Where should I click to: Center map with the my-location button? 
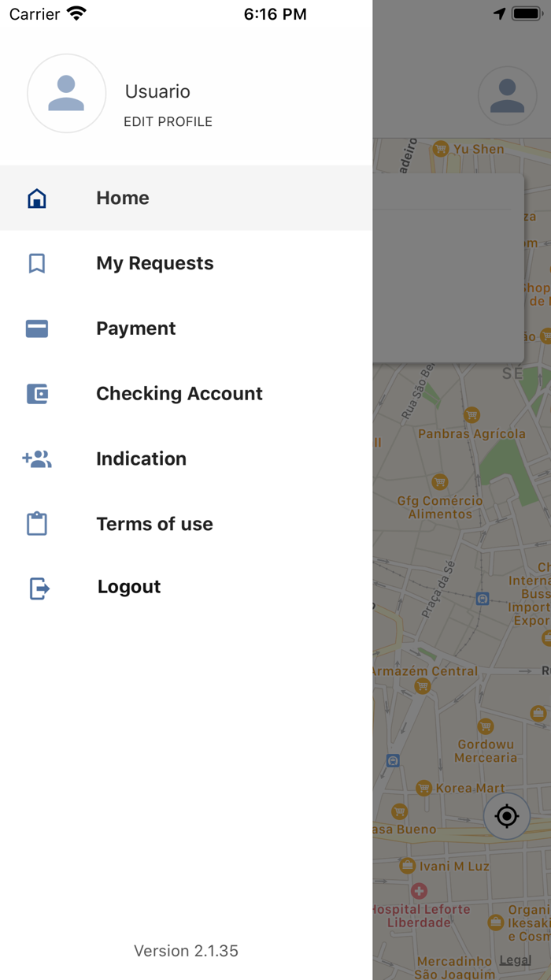[x=507, y=816]
